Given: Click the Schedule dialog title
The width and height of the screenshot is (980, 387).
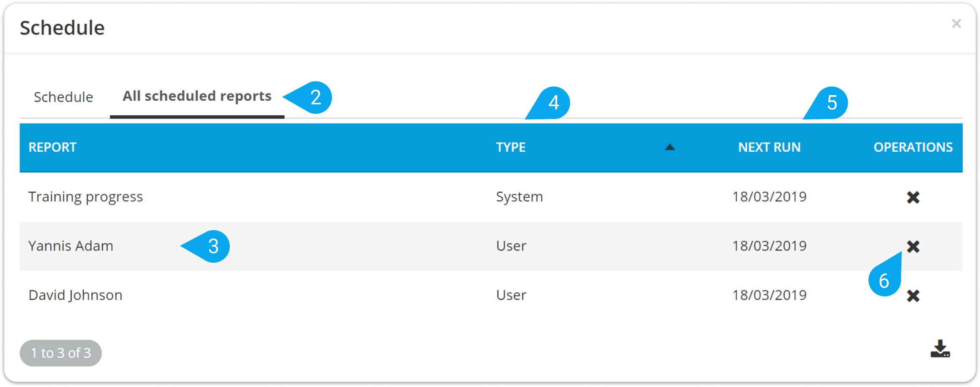Looking at the screenshot, I should coord(62,28).
